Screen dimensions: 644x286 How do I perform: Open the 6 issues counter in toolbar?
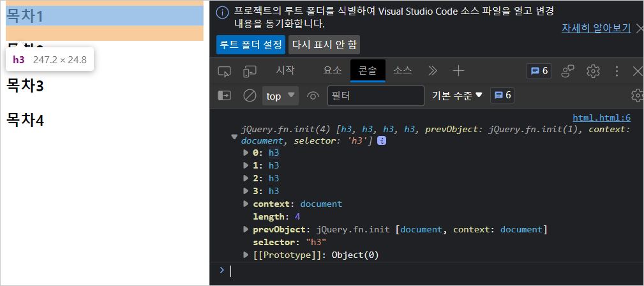pos(539,71)
